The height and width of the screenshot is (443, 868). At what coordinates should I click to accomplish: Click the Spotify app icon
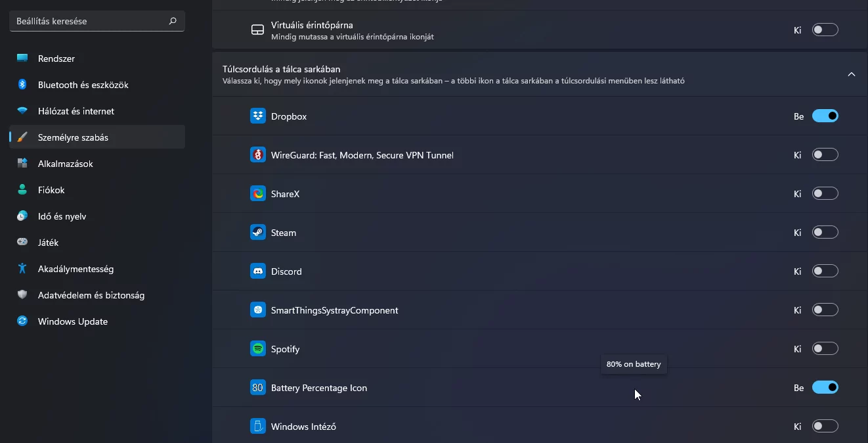tap(258, 349)
